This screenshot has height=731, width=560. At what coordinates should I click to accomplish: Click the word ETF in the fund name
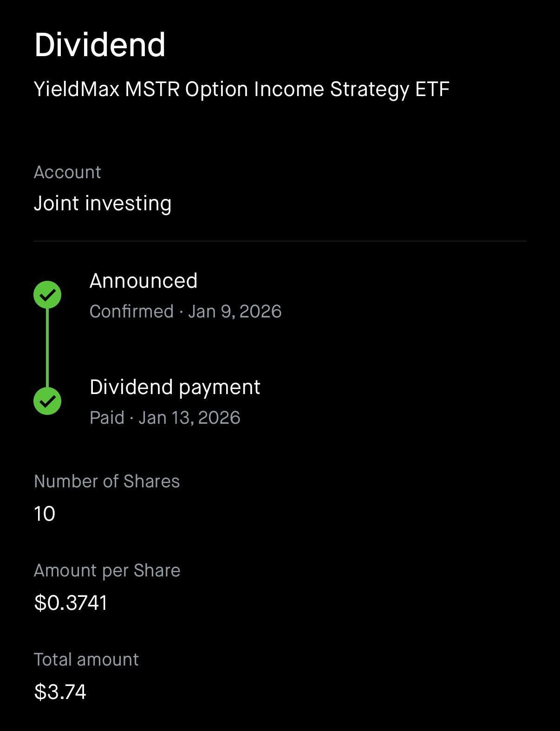432,89
